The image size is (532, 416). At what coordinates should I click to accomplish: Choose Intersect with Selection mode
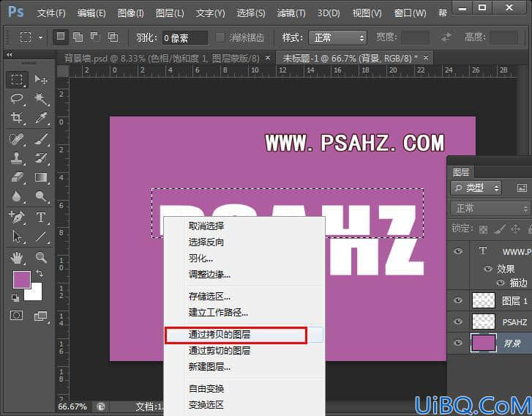tap(113, 37)
